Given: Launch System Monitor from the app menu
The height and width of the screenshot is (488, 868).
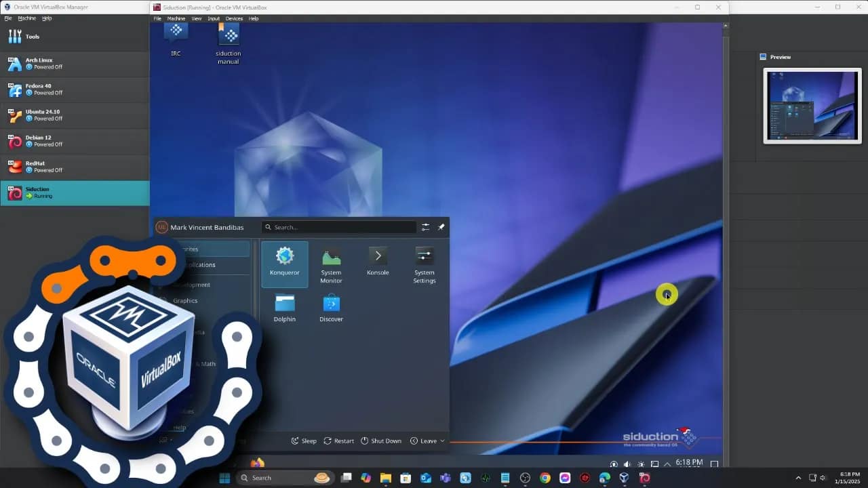Looking at the screenshot, I should point(331,266).
